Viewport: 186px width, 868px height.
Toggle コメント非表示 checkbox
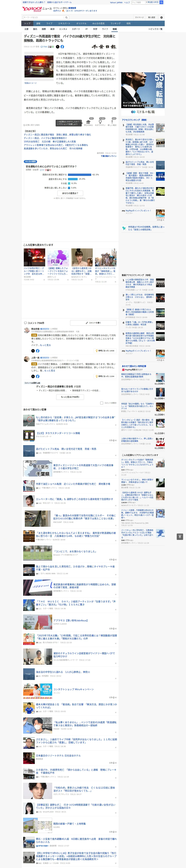point(102,403)
